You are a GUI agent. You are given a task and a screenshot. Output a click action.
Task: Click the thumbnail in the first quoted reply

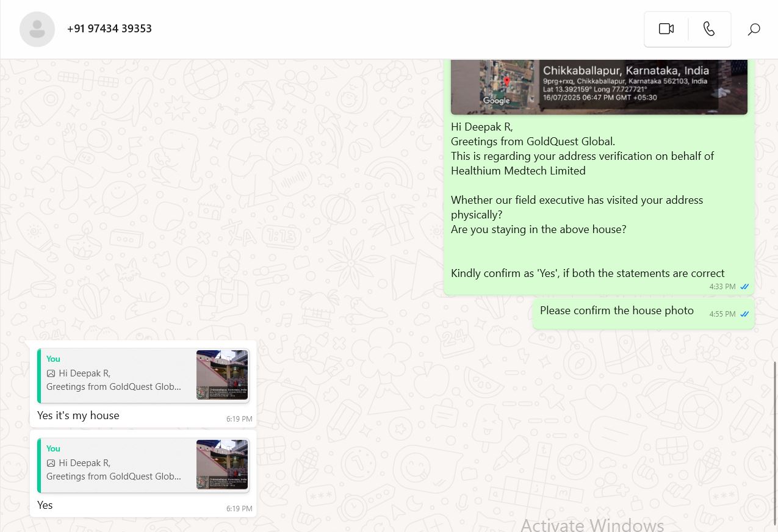pos(222,375)
